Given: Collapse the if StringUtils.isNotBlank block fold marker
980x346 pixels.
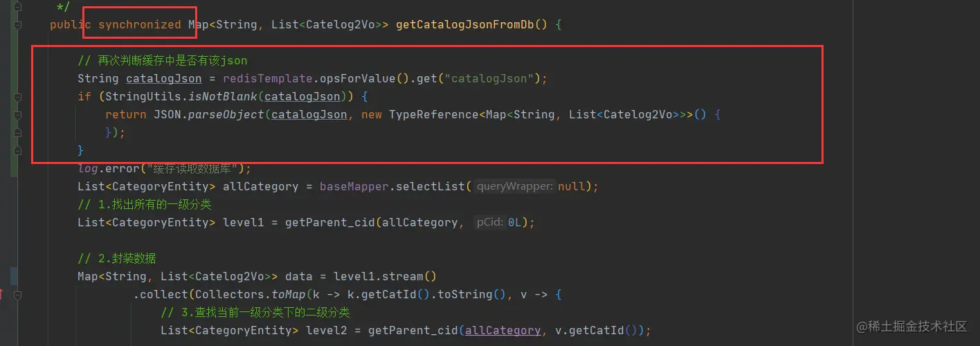Looking at the screenshot, I should click(x=18, y=97).
